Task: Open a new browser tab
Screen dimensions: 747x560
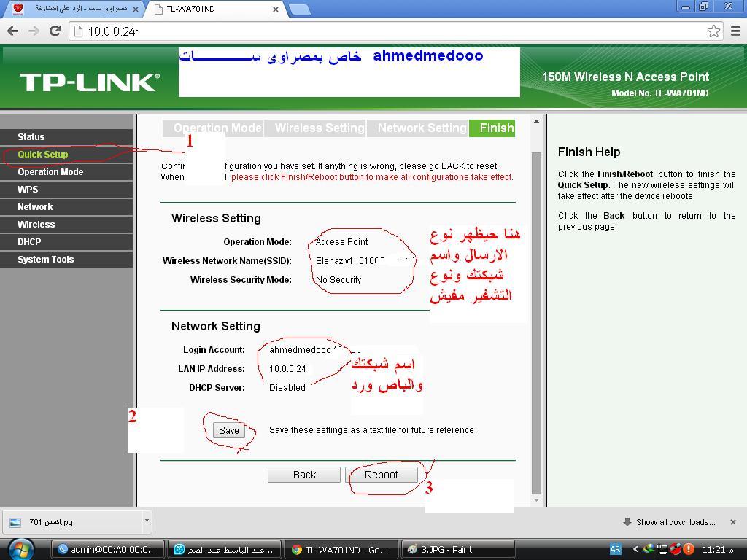Action: point(299,9)
